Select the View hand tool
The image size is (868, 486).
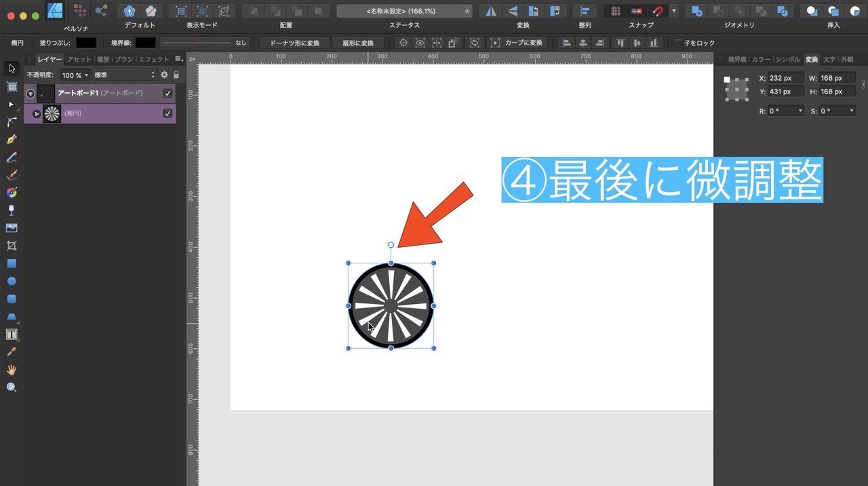point(12,369)
